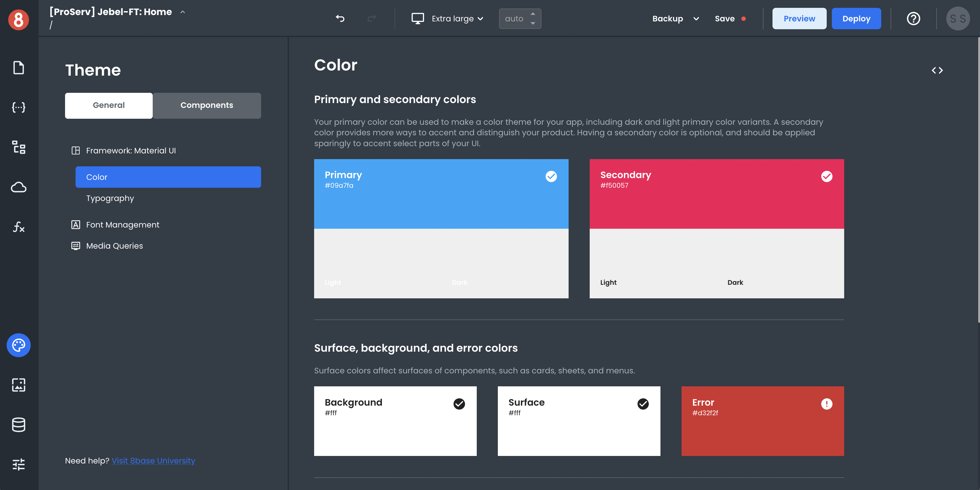The image size is (980, 490).
Task: Click the undo arrow icon
Action: click(x=339, y=18)
